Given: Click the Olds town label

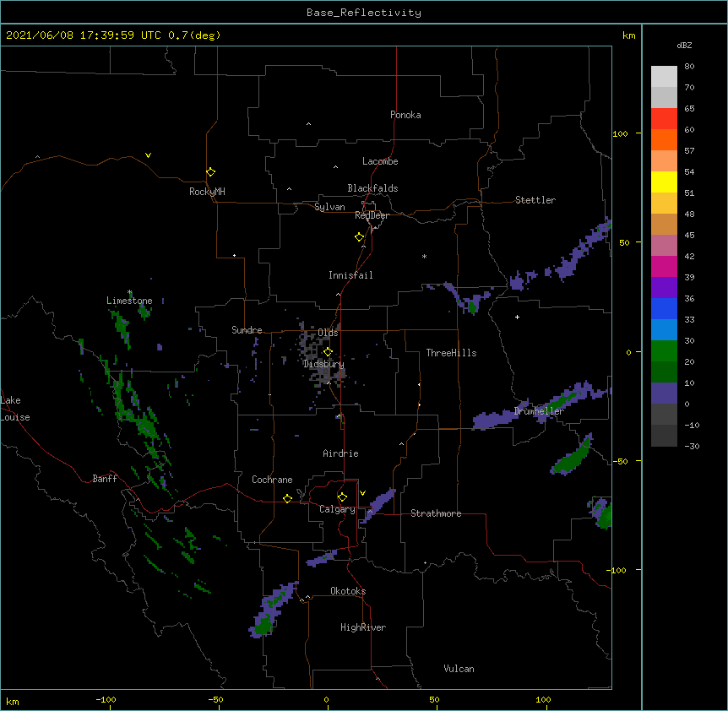Looking at the screenshot, I should 328,333.
